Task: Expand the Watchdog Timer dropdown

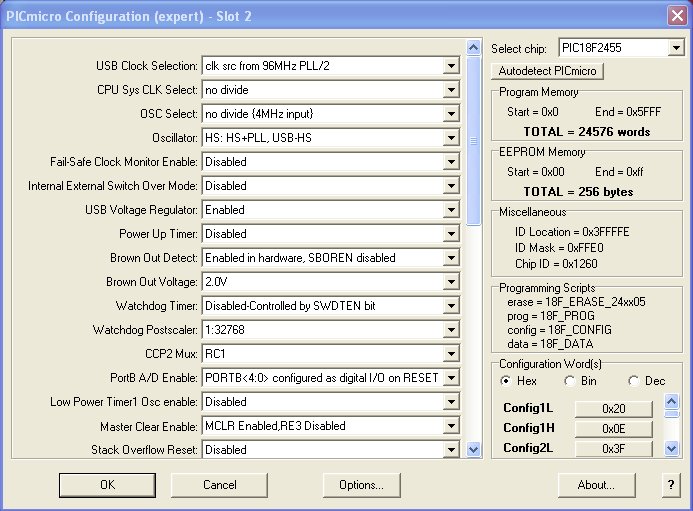Action: pyautogui.click(x=451, y=305)
